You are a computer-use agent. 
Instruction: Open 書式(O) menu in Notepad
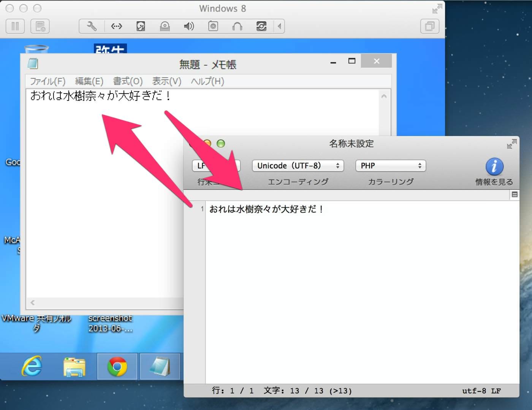coord(128,81)
